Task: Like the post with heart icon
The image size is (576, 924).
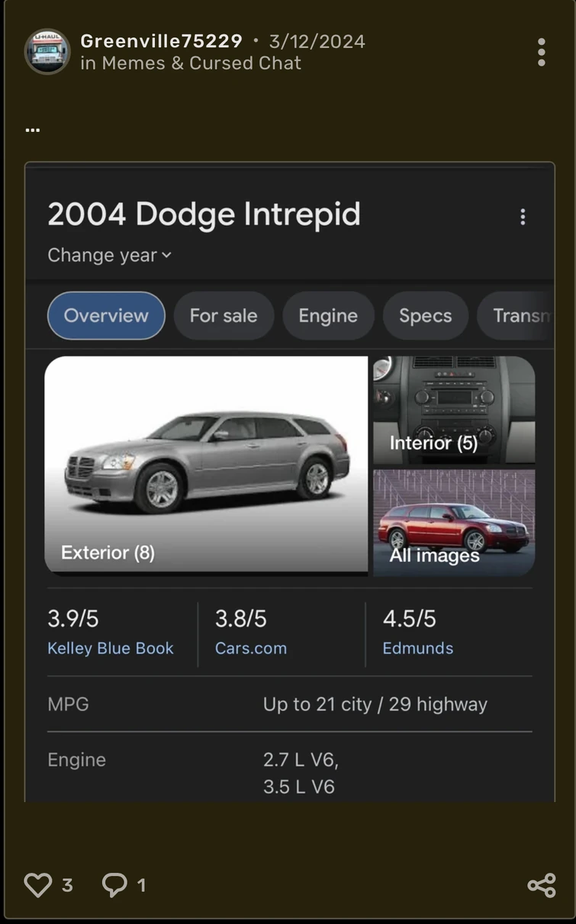Action: (37, 885)
